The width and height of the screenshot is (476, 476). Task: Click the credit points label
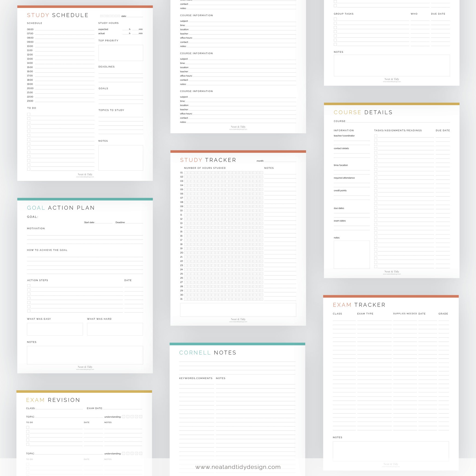[x=340, y=190]
